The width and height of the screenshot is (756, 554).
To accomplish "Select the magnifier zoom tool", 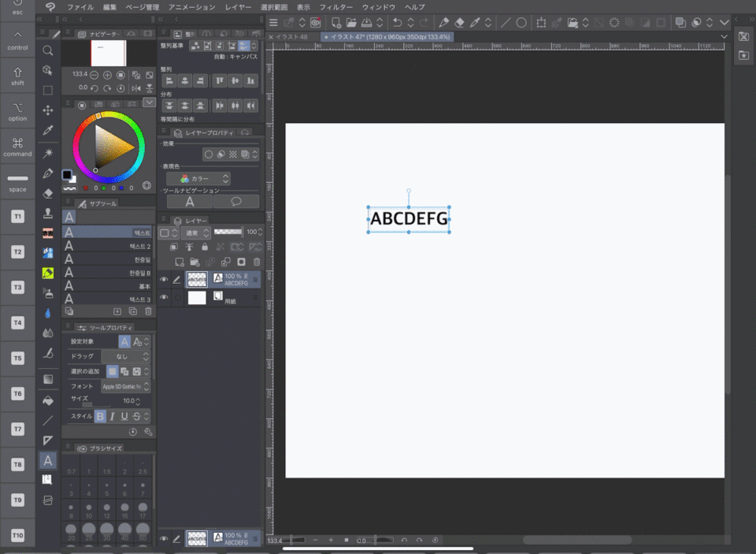I will point(47,50).
